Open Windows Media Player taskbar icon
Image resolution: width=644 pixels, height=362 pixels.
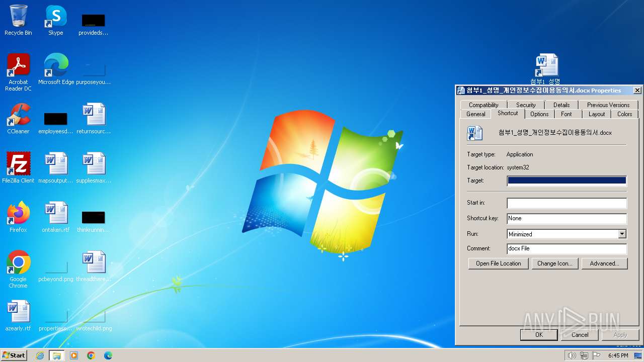pos(74,355)
